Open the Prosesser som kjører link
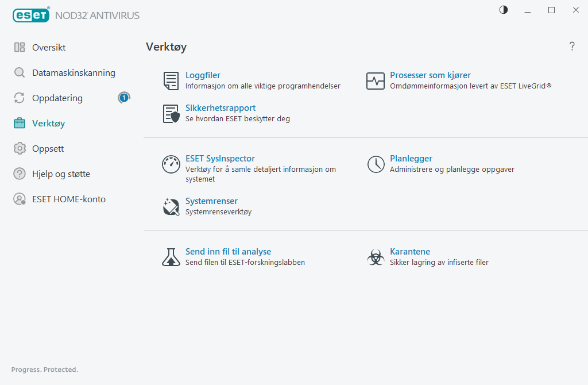This screenshot has height=385, width=588. pos(430,75)
